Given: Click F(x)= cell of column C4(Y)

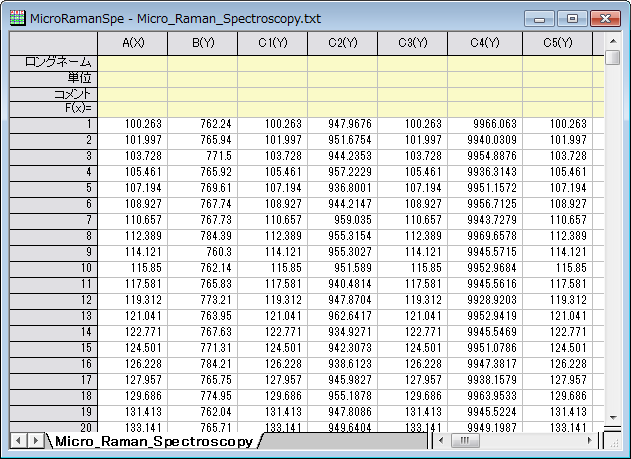Looking at the screenshot, I should (x=485, y=109).
